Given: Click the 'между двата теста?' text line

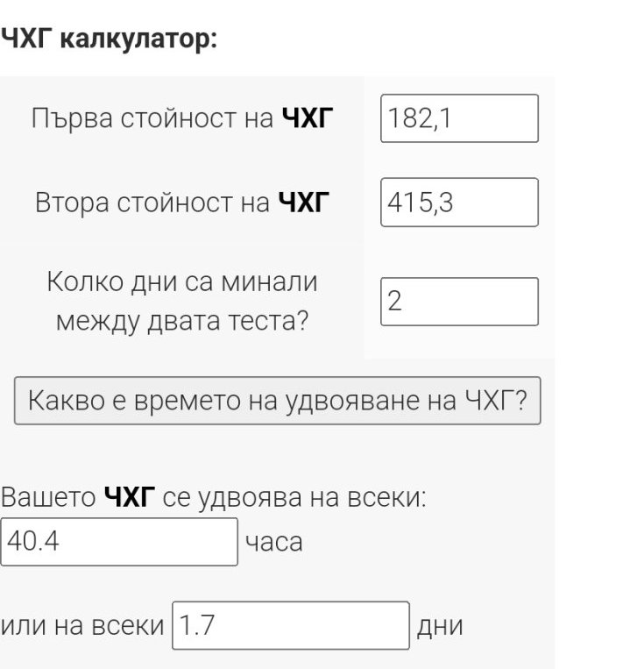Looking at the screenshot, I should (182, 322).
